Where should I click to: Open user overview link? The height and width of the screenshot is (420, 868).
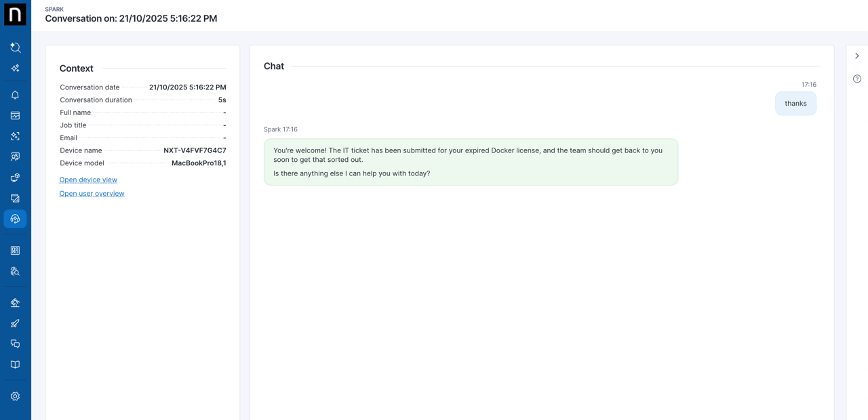point(92,194)
